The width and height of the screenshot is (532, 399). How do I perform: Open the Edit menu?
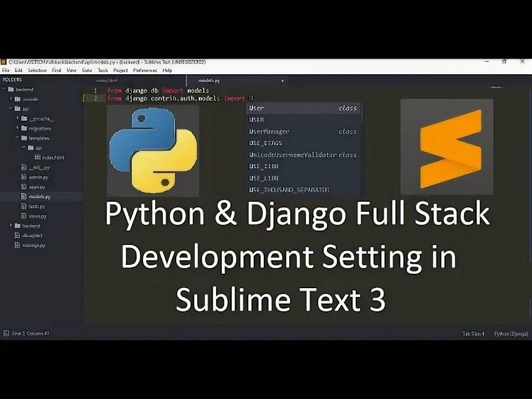tap(18, 70)
